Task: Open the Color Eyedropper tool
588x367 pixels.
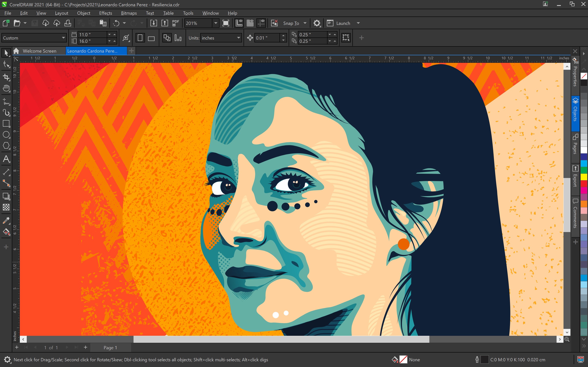Action: tap(6, 220)
